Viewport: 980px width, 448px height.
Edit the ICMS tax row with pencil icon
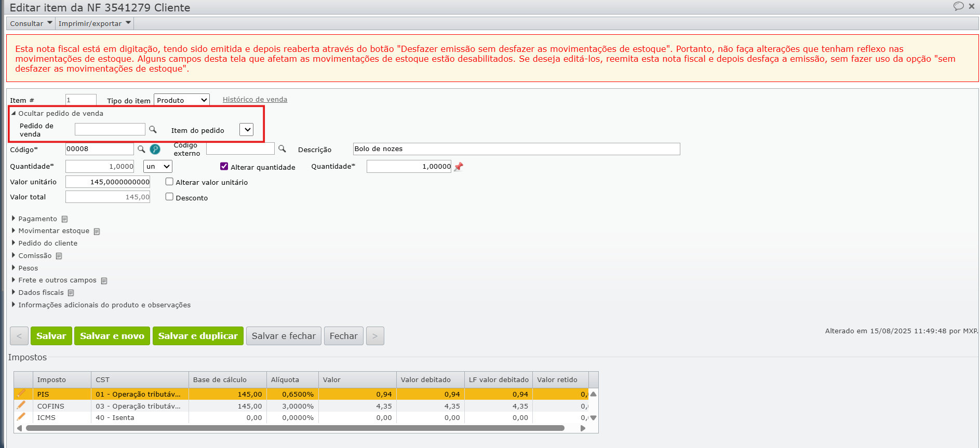21,417
